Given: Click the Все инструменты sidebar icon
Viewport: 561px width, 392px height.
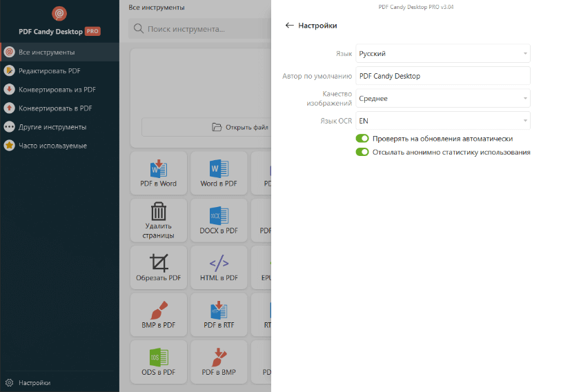Looking at the screenshot, I should click(x=9, y=52).
